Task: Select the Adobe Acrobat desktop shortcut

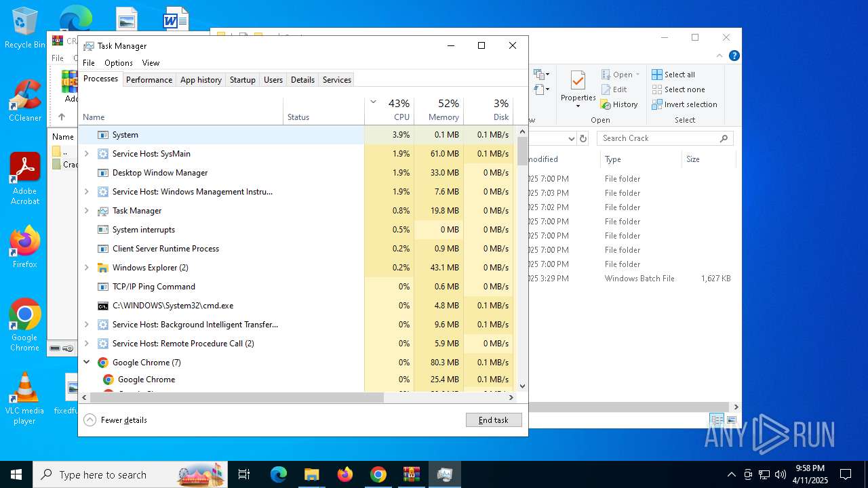Action: pyautogui.click(x=24, y=179)
